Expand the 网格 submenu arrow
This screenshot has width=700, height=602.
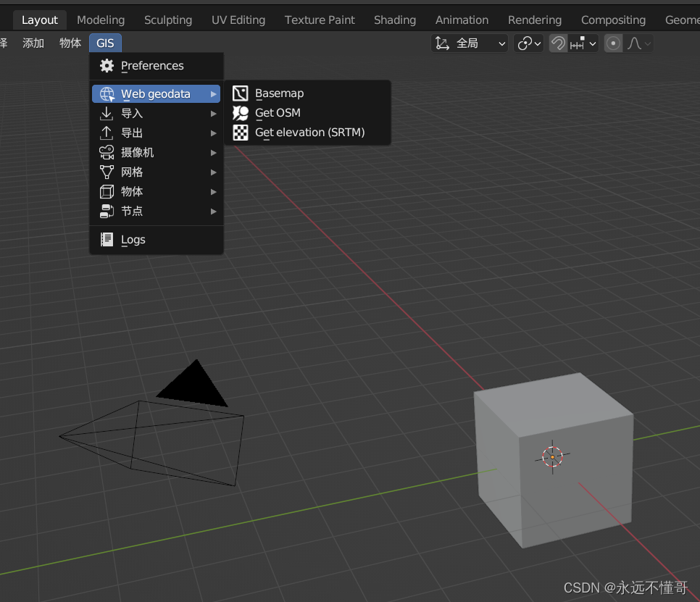[213, 172]
